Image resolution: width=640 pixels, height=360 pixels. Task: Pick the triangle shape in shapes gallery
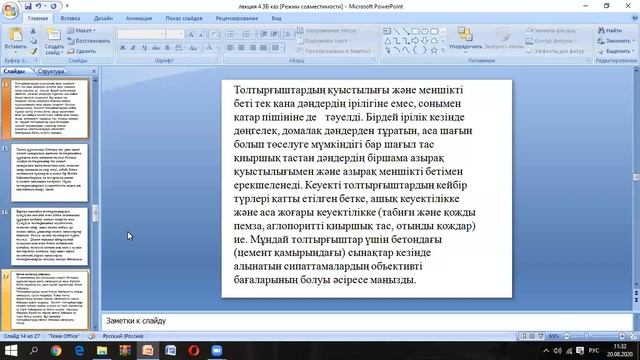(x=387, y=41)
